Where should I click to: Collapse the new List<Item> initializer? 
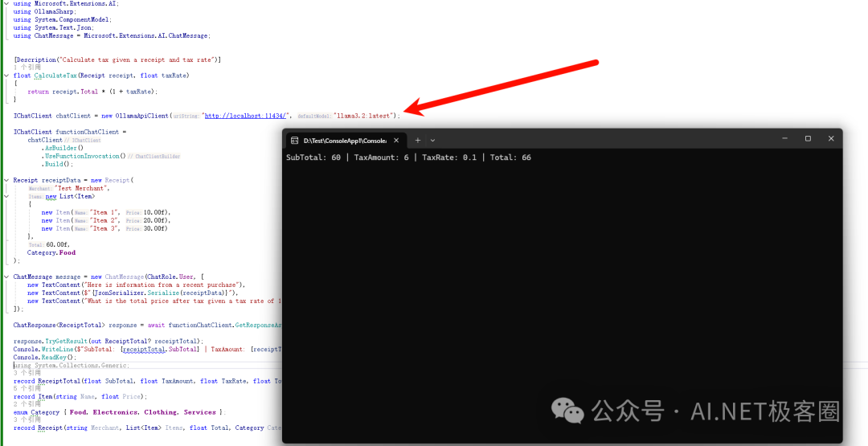pyautogui.click(x=6, y=196)
